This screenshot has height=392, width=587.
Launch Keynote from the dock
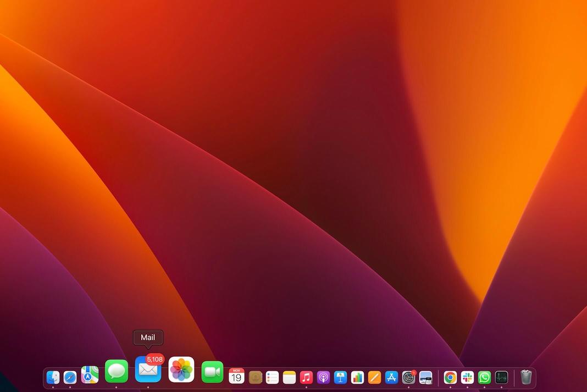point(340,377)
